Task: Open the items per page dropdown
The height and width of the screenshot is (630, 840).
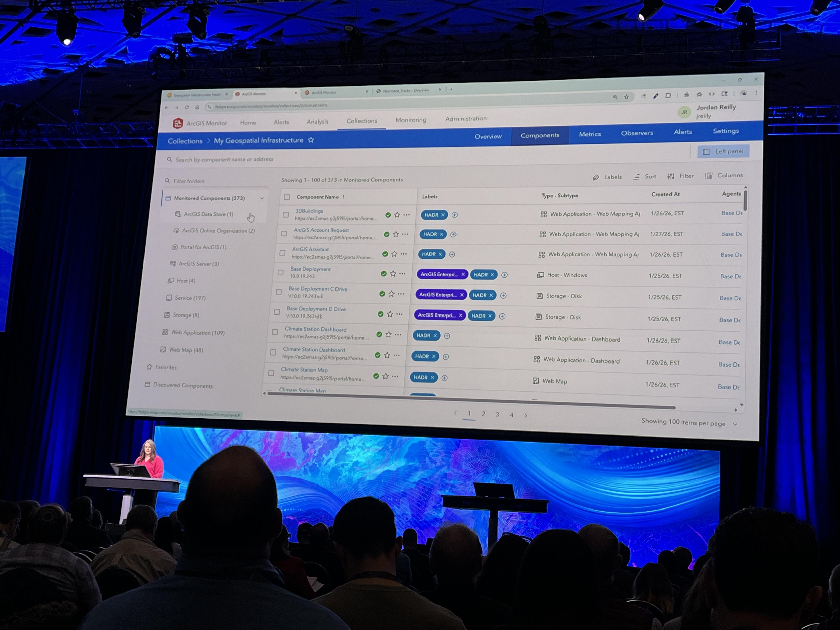Action: (x=735, y=424)
